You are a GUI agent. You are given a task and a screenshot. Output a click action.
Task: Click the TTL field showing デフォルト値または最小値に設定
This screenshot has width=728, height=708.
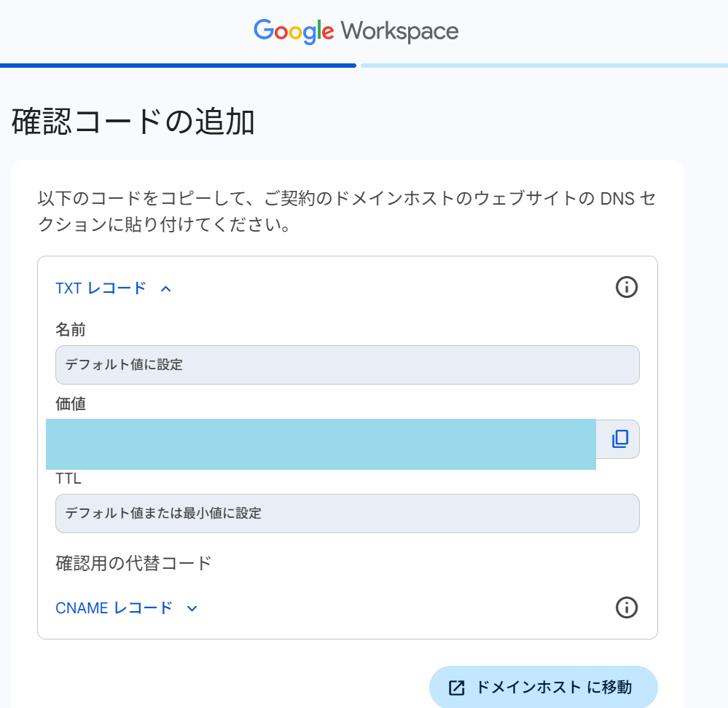[x=347, y=514]
